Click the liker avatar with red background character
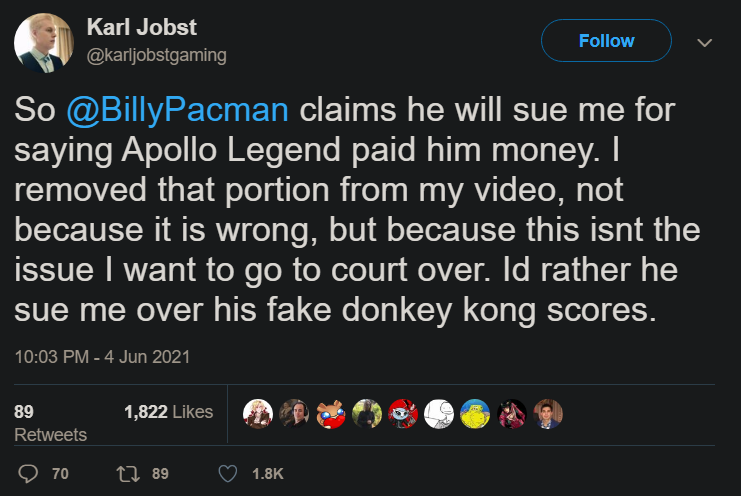 [404, 412]
